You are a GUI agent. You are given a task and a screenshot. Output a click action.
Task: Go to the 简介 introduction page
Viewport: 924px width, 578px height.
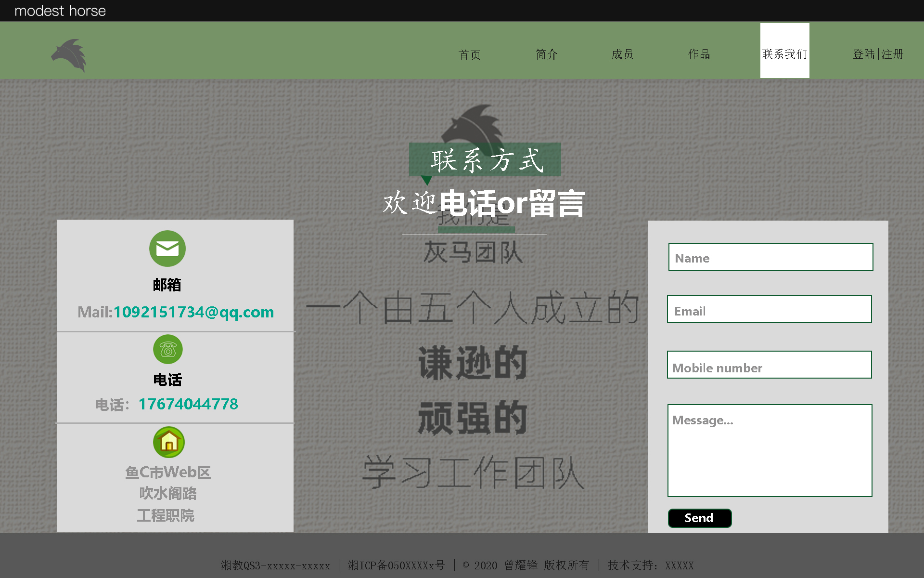[546, 54]
